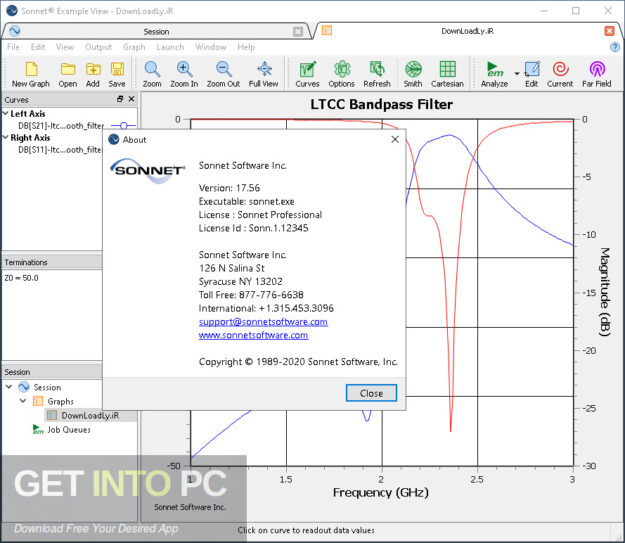Click Close button in About dialog
Image resolution: width=625 pixels, height=543 pixels.
pos(371,393)
